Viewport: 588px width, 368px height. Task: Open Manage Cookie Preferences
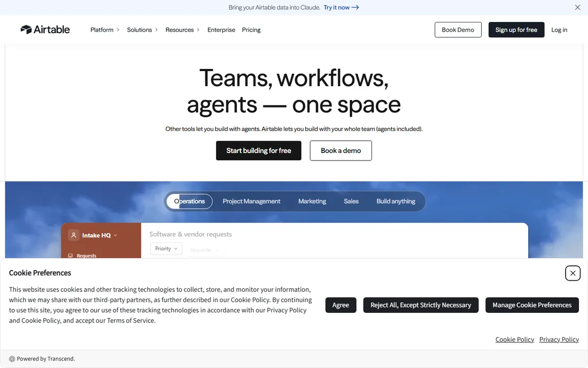[x=532, y=305]
